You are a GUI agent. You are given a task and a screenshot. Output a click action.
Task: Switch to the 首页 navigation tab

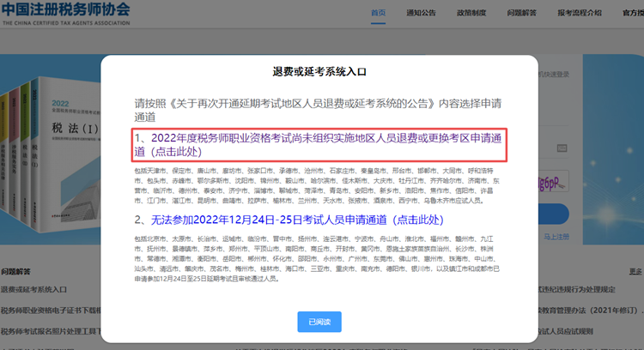[379, 14]
